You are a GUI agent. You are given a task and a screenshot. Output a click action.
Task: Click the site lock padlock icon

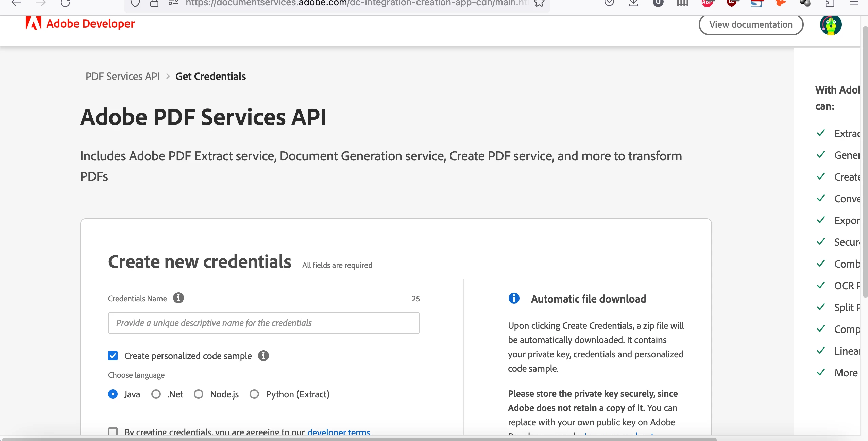click(154, 3)
